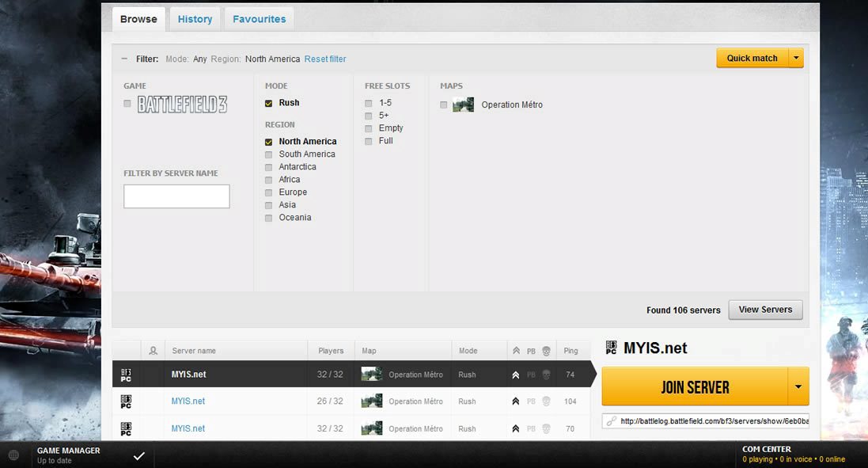Click the JOIN SERVER button
This screenshot has height=468, width=868.
[x=695, y=386]
